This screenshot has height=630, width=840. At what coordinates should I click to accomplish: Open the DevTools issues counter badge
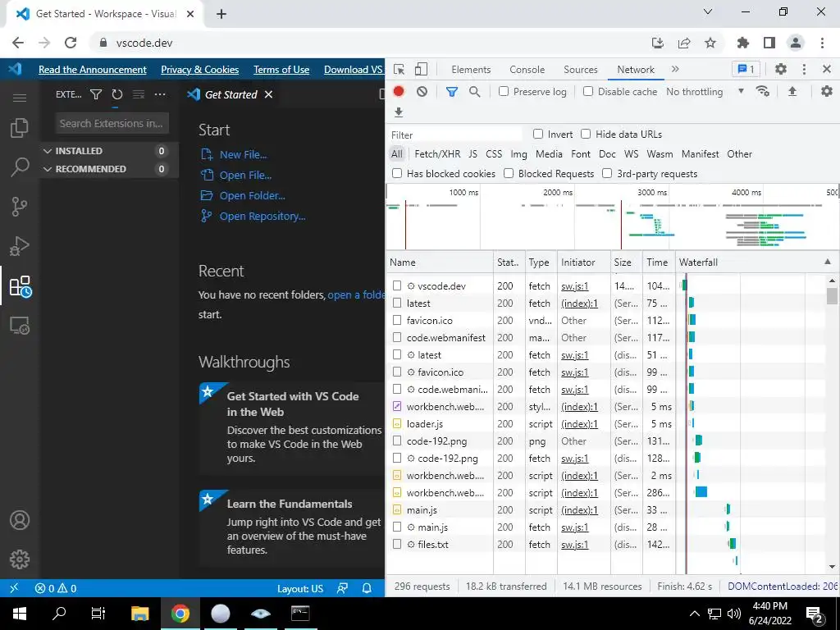pos(746,69)
